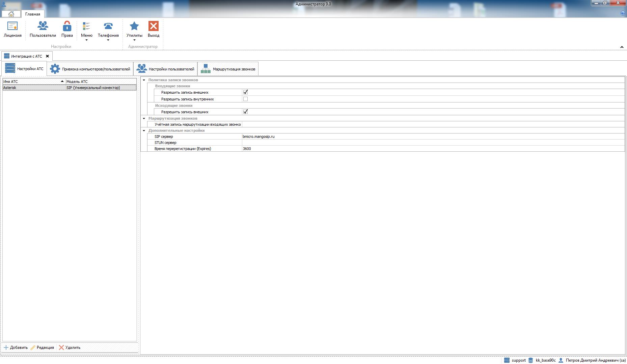The width and height of the screenshot is (627, 364).
Task: Close the Интеграция с АТС tab
Action: point(47,56)
